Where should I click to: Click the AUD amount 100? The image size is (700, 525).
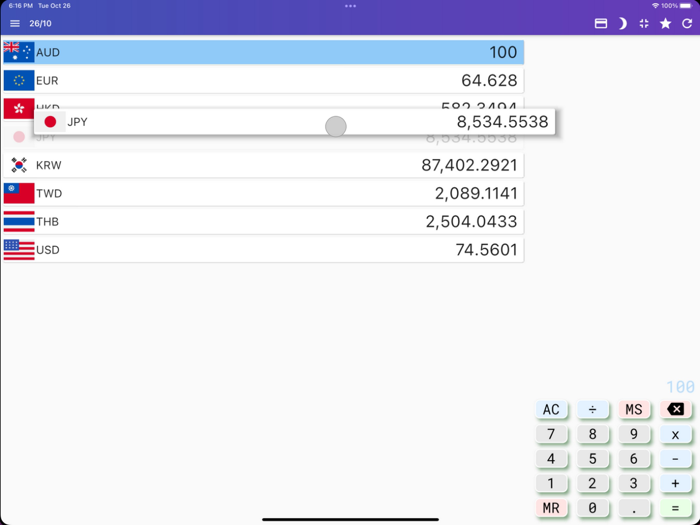pos(503,52)
